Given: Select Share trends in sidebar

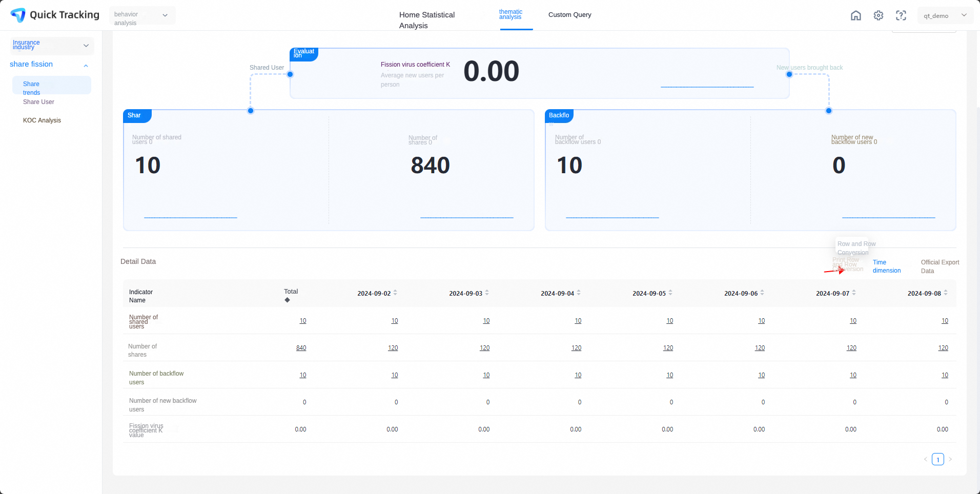Looking at the screenshot, I should click(x=52, y=86).
